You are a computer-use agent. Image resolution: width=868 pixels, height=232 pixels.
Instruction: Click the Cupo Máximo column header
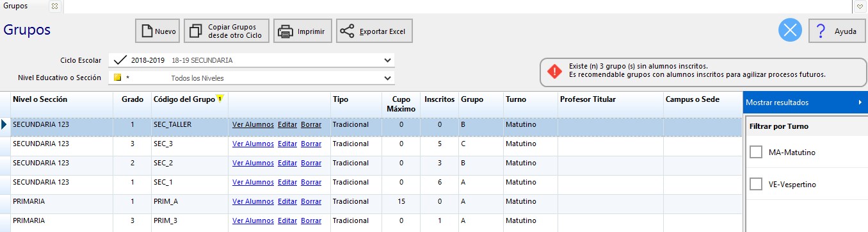tap(401, 104)
